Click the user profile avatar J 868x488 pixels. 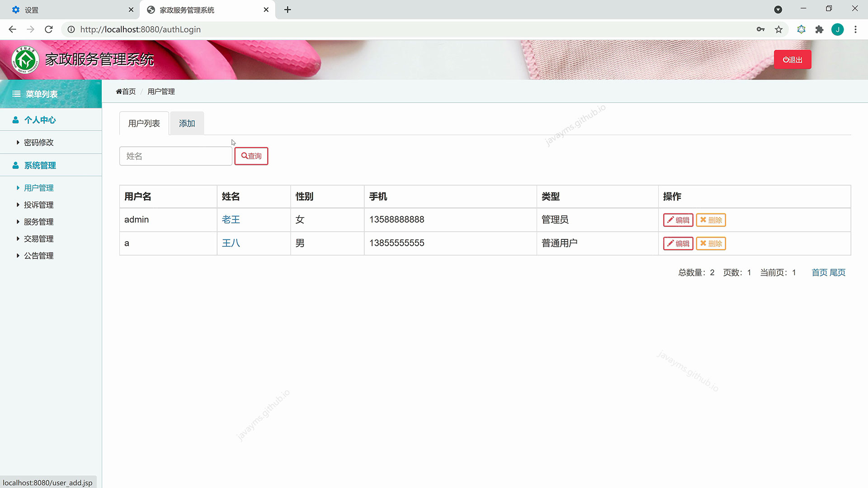(x=837, y=29)
